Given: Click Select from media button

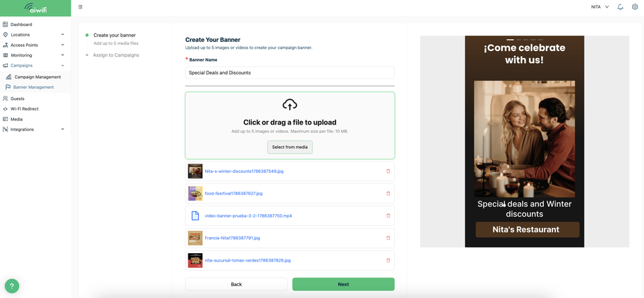Looking at the screenshot, I should click(290, 147).
